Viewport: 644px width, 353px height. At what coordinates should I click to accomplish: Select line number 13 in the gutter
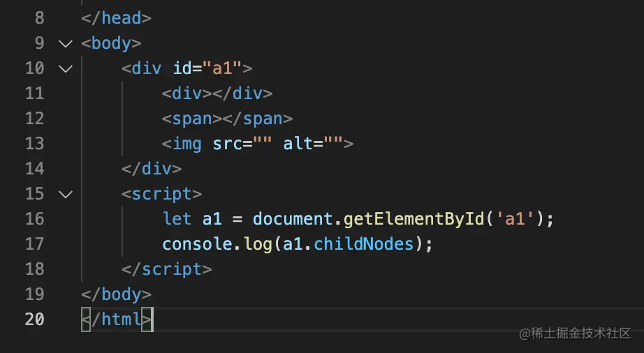tap(34, 144)
